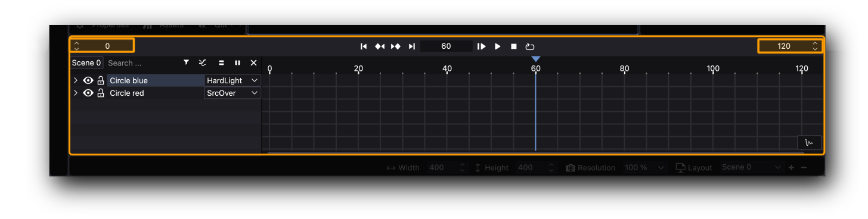Expand the Circle blue layer
The height and width of the screenshot is (219, 868).
(76, 80)
